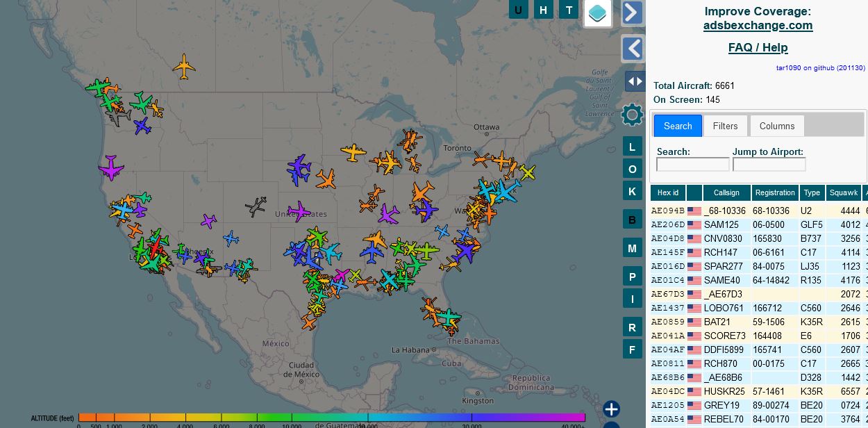Sort table by Type column
This screenshot has width=868, height=428.
tap(812, 192)
